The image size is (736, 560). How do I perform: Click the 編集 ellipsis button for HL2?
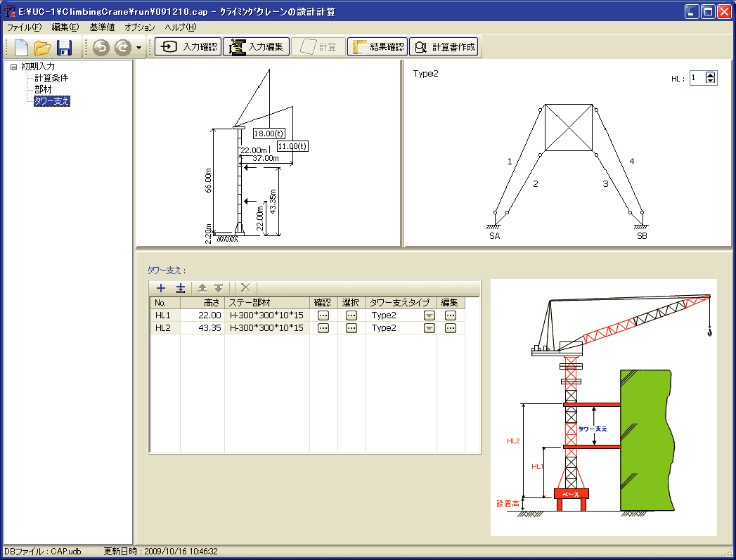click(451, 328)
